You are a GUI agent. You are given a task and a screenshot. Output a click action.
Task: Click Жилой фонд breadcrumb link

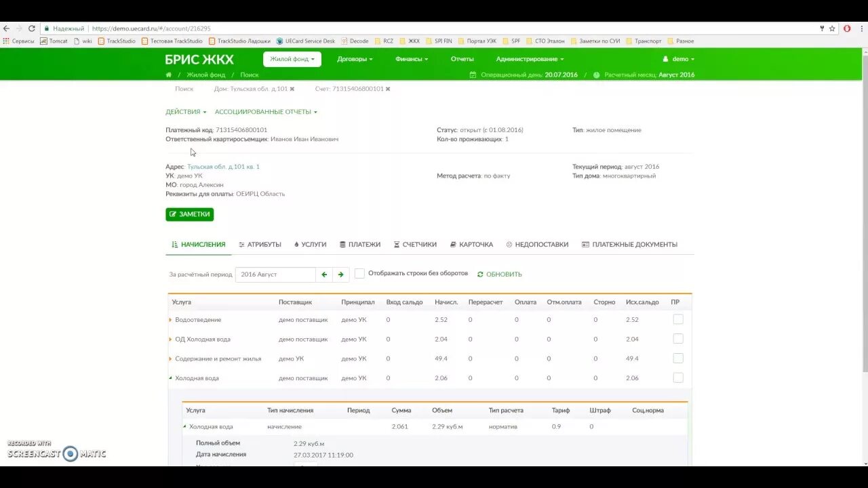point(205,75)
